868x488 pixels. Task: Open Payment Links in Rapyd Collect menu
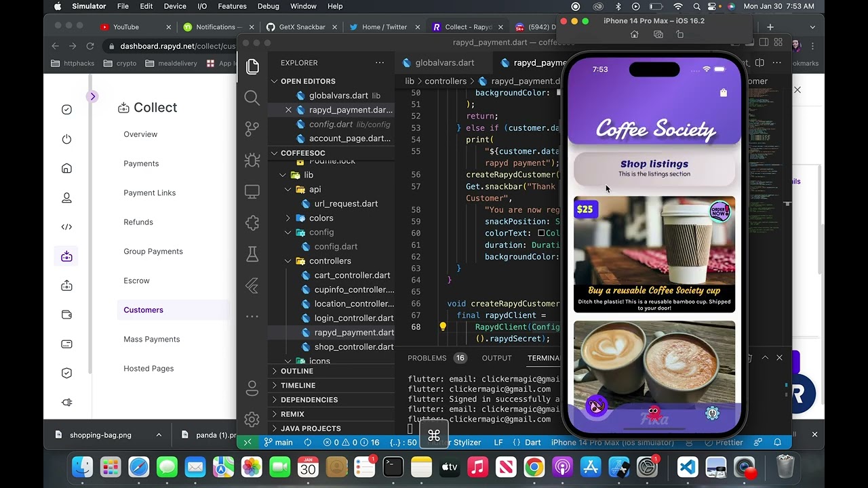[149, 192]
